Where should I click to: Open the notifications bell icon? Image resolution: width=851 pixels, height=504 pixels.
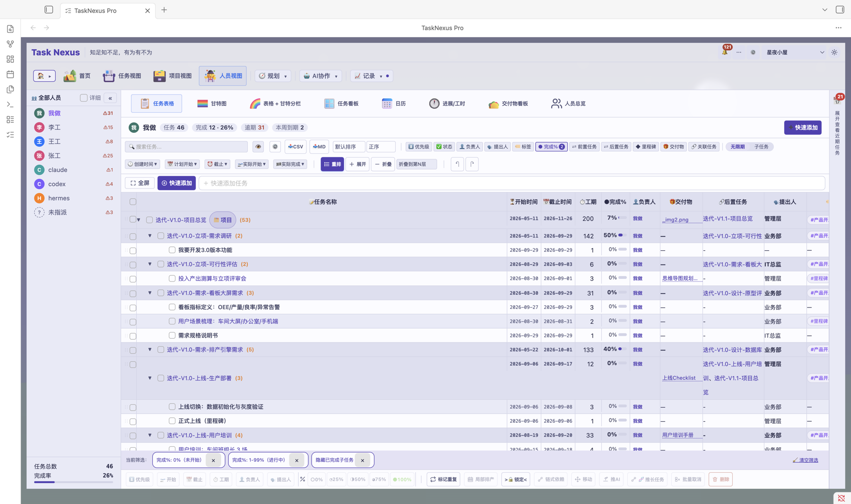tap(724, 52)
